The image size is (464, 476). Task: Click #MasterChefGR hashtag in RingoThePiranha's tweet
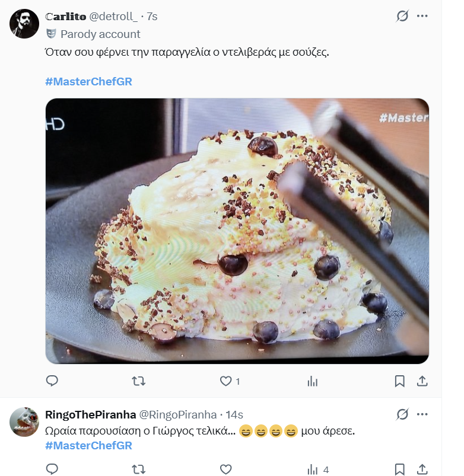(88, 445)
